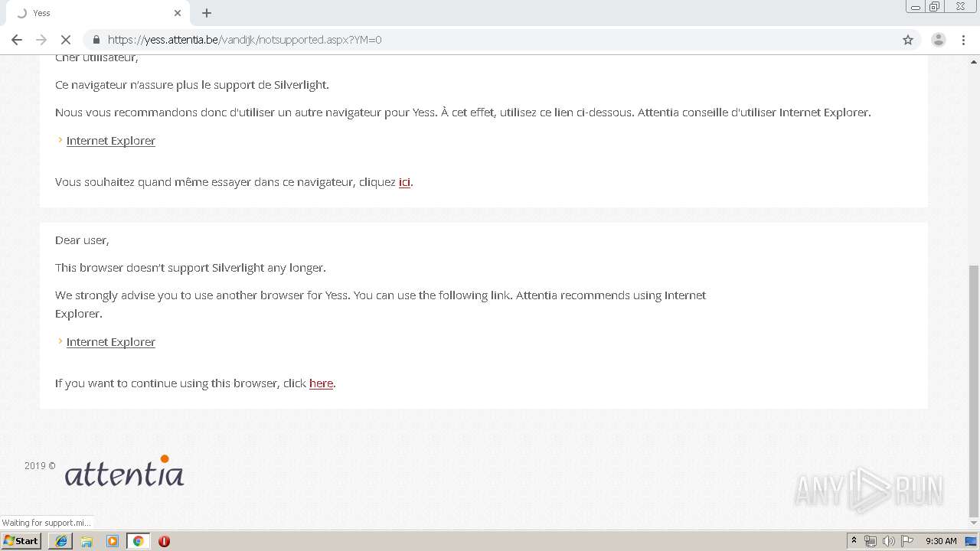Image resolution: width=980 pixels, height=551 pixels.
Task: Click 'We strongly advise you' paragraph
Action: (x=381, y=305)
